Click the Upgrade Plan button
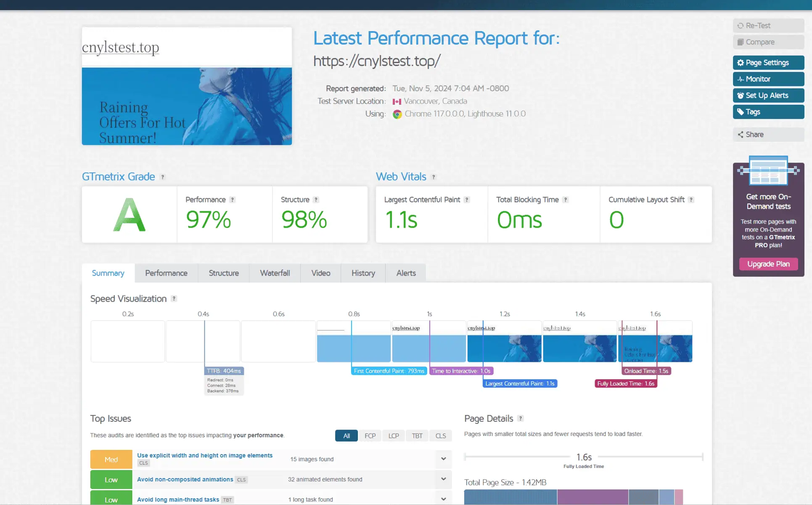Viewport: 812px width, 505px height. [x=768, y=264]
